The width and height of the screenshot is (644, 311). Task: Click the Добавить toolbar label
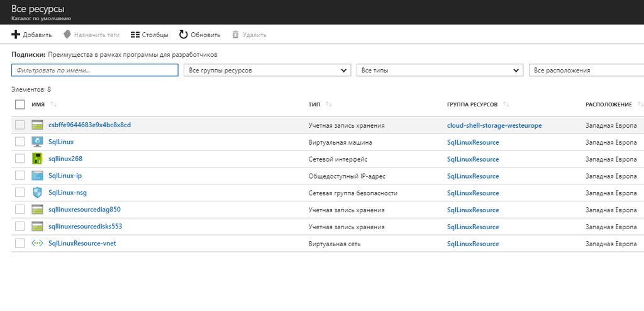[37, 35]
